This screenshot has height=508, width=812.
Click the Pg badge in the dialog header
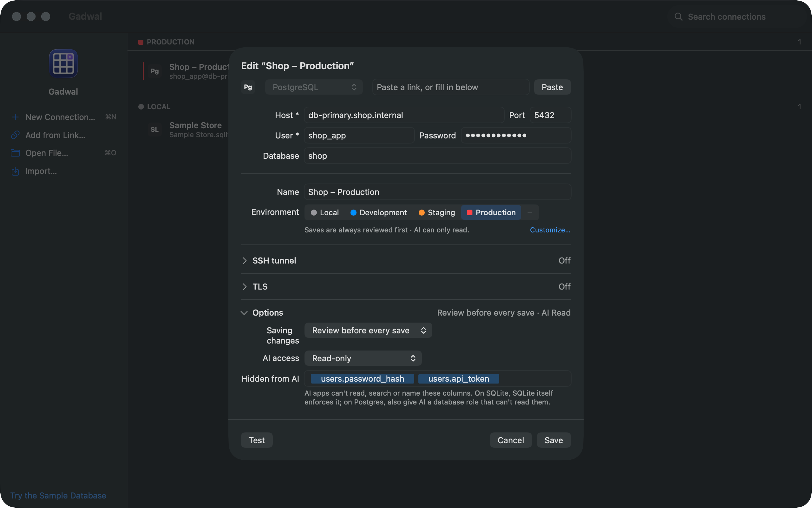248,87
